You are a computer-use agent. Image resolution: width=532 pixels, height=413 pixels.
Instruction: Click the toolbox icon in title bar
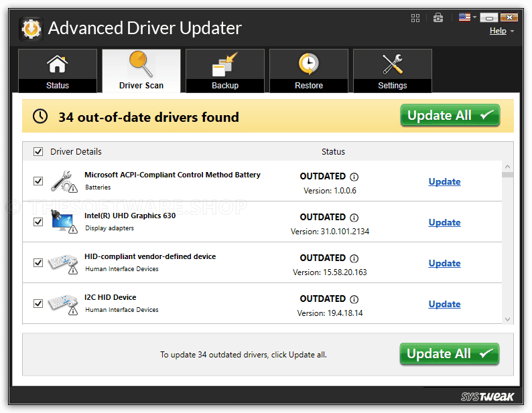pos(438,17)
